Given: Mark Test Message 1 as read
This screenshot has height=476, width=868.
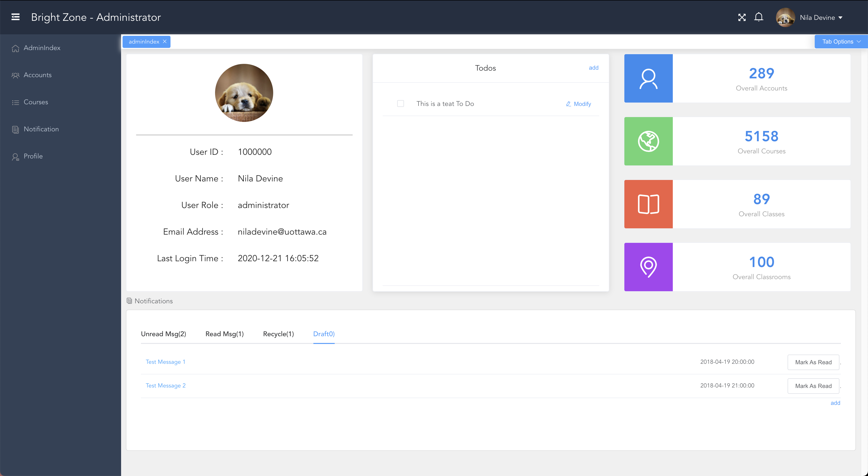Looking at the screenshot, I should tap(813, 362).
